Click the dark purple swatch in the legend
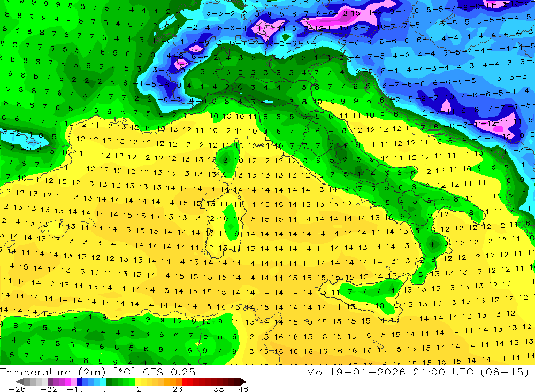The width and height of the screenshot is (535, 392). tap(50, 381)
